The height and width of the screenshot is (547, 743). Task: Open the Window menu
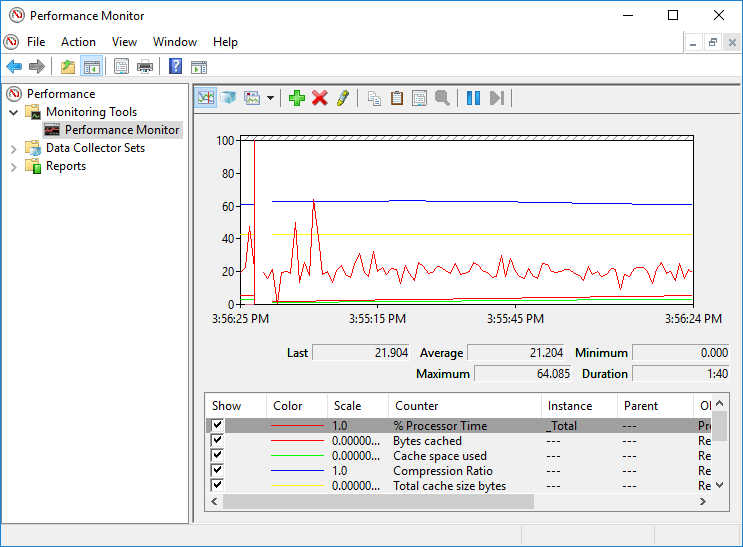175,42
